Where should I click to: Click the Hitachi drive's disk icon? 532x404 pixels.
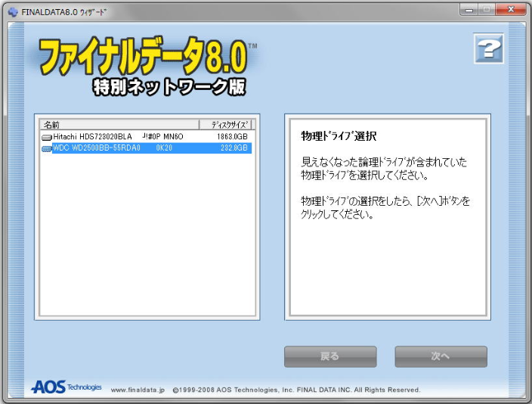[x=47, y=137]
